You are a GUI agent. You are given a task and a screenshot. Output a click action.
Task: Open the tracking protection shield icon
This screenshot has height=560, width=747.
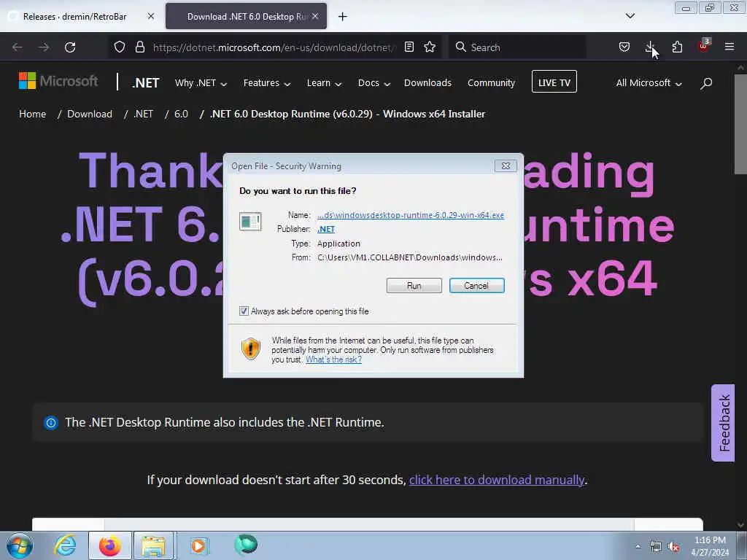(x=120, y=47)
